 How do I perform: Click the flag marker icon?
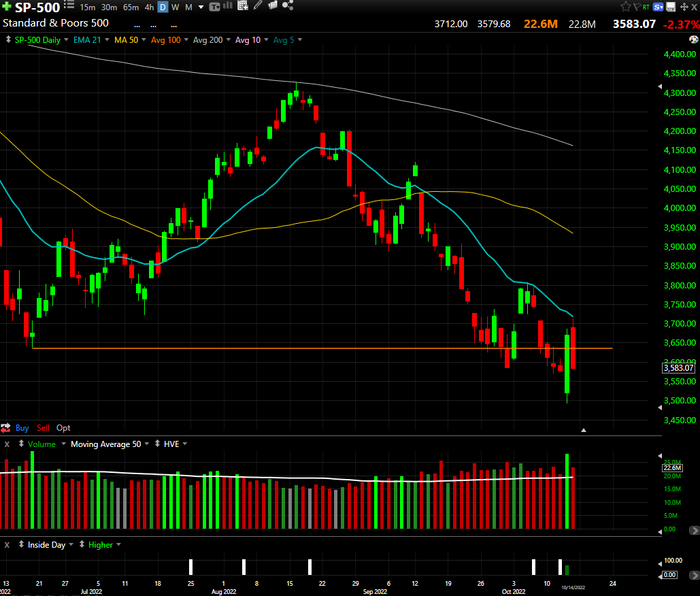click(x=637, y=7)
